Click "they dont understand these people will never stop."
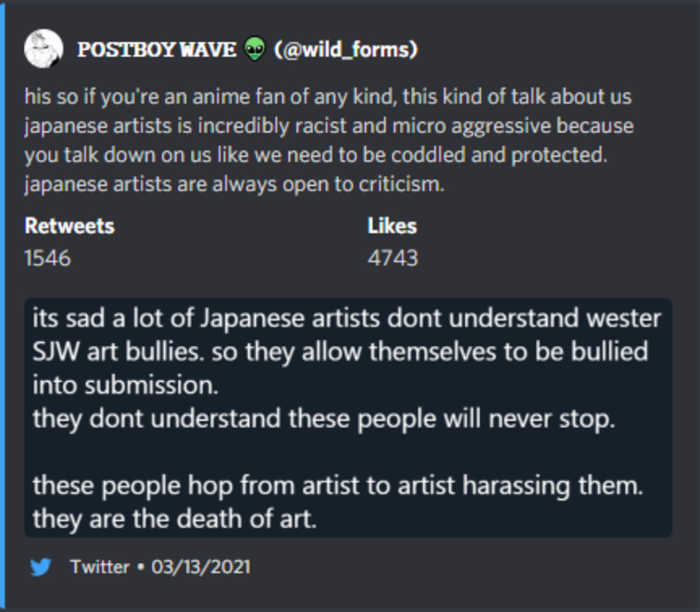The height and width of the screenshot is (612, 700). (x=323, y=419)
